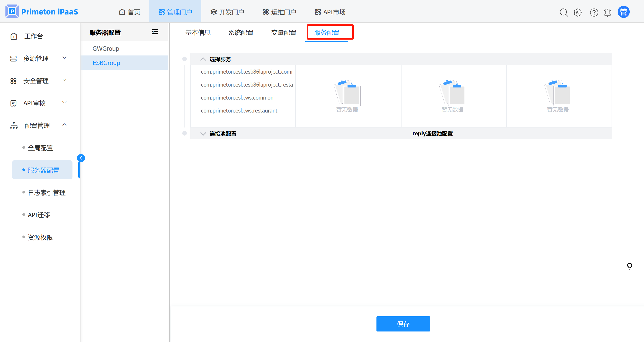Collapse the server list with the menu-fold icon

(155, 32)
